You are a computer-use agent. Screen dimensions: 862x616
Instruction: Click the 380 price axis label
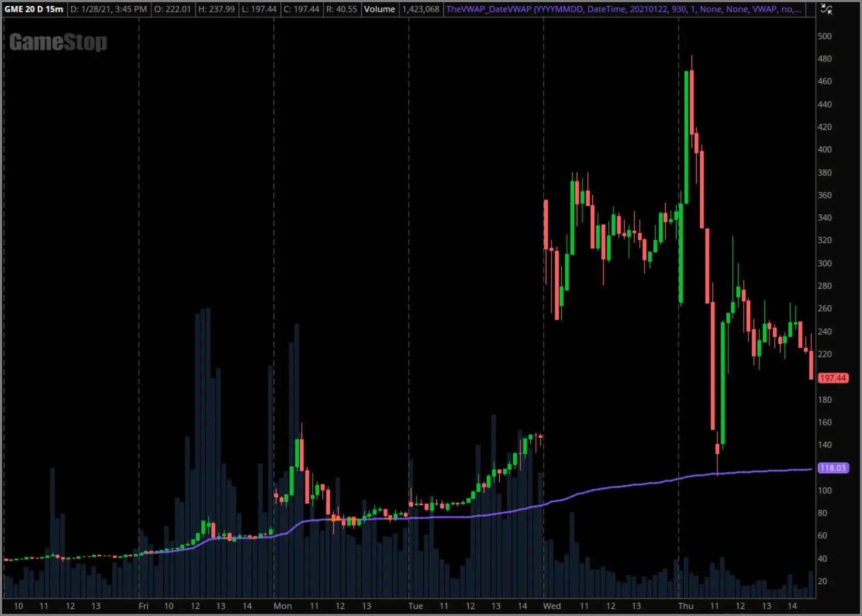point(825,173)
